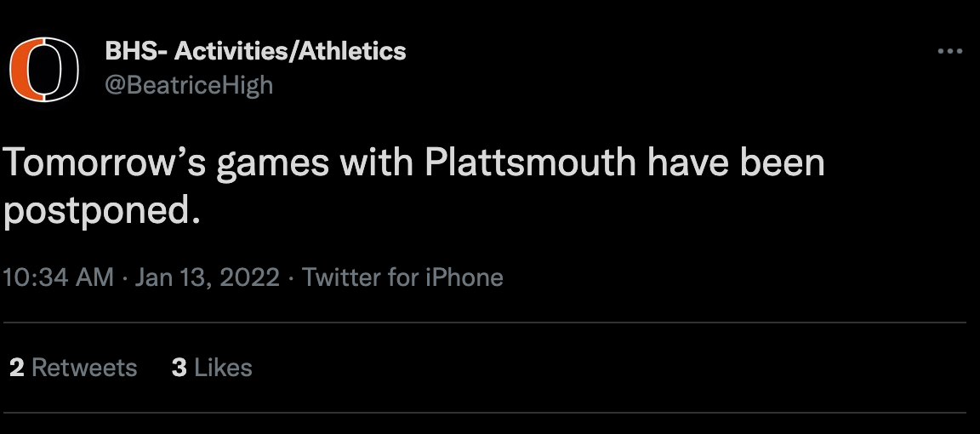Click the word Plattsmouth in the tweet
The width and height of the screenshot is (980, 434).
(x=529, y=163)
